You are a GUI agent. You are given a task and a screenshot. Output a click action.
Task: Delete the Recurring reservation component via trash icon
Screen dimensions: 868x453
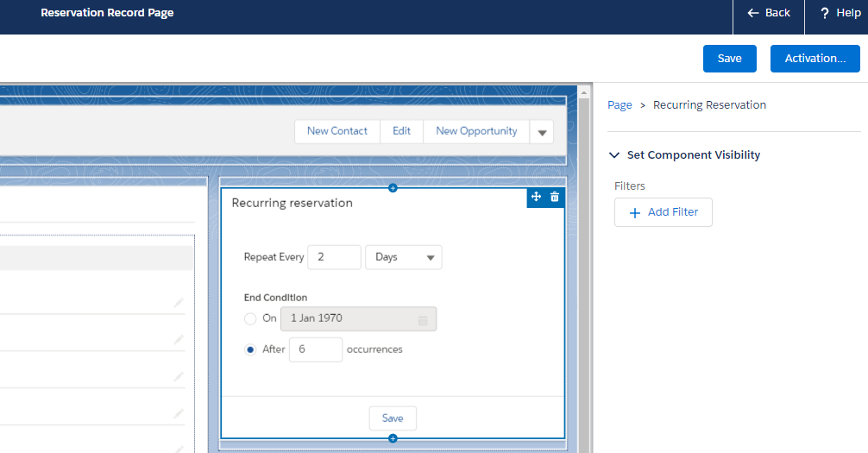tap(555, 198)
